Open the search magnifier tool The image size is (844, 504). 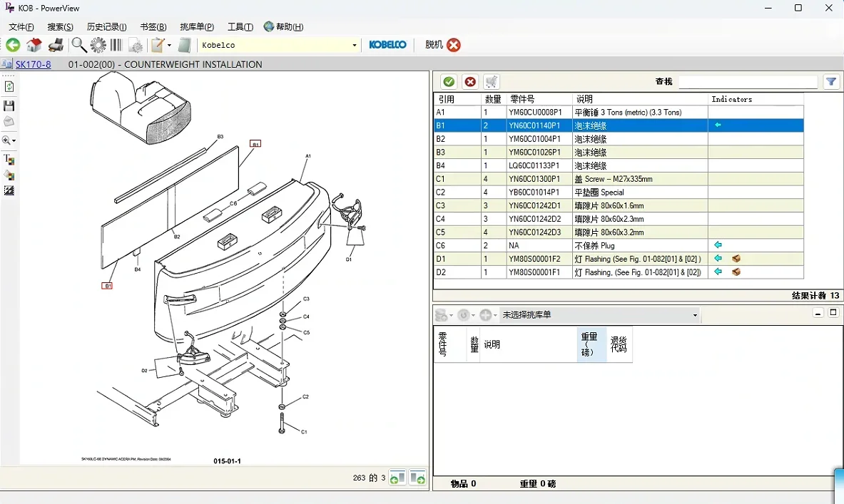[x=78, y=45]
